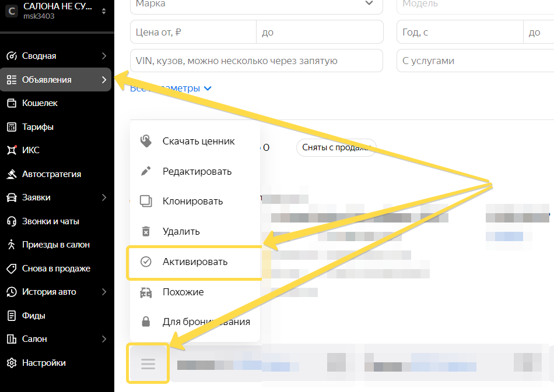Viewport: 554px width, 392px height.
Task: Select Активировать in the context menu
Action: [x=195, y=262]
